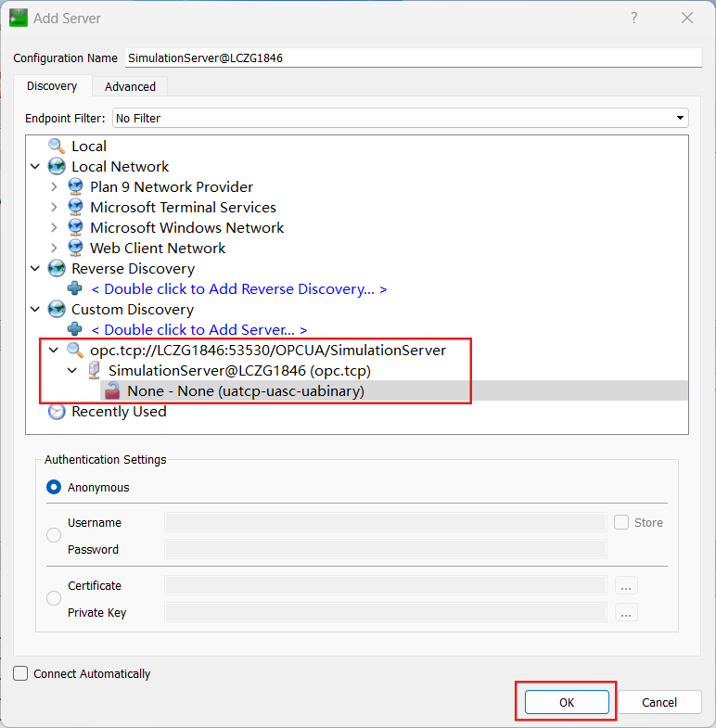Image resolution: width=716 pixels, height=728 pixels.
Task: Expand Plan 9 Network Provider
Action: tap(54, 186)
